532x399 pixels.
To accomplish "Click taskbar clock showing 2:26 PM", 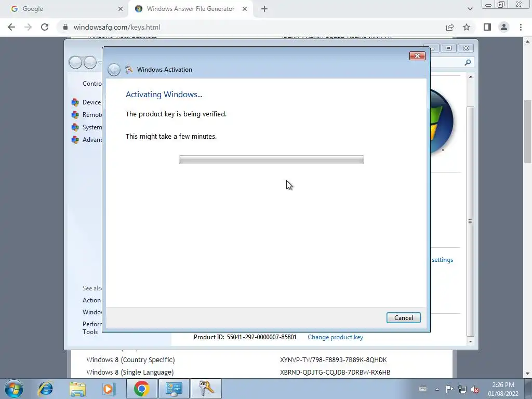I will point(503,389).
